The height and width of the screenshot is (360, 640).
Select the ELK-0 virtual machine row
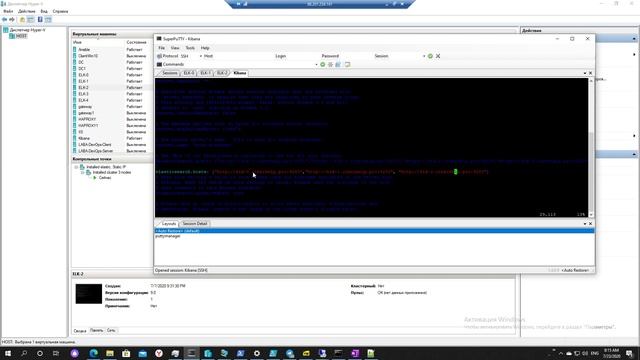point(110,75)
